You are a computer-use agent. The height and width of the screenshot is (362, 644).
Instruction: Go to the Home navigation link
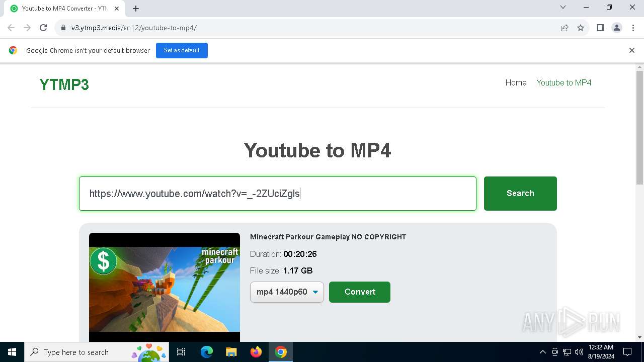coord(516,82)
